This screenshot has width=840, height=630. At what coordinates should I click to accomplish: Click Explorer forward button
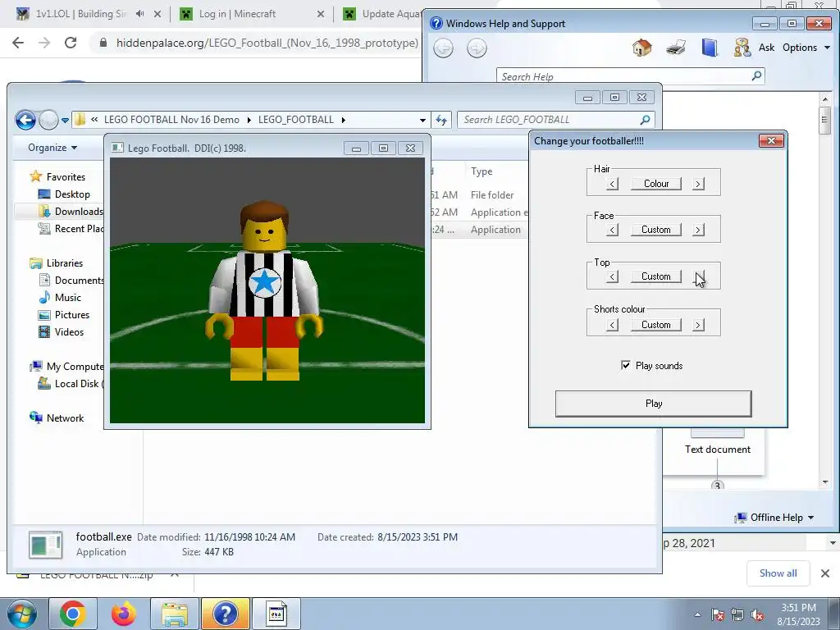click(x=48, y=120)
